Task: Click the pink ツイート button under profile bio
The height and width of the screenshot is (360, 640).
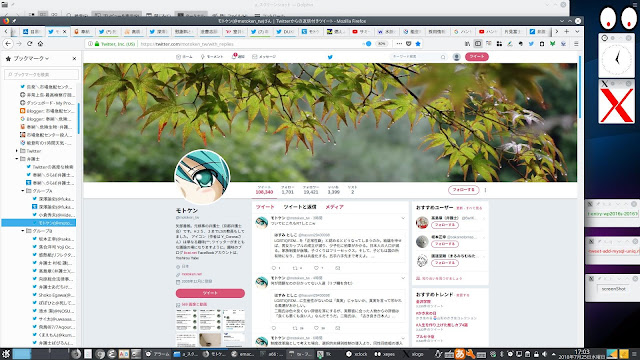Action: click(x=210, y=293)
